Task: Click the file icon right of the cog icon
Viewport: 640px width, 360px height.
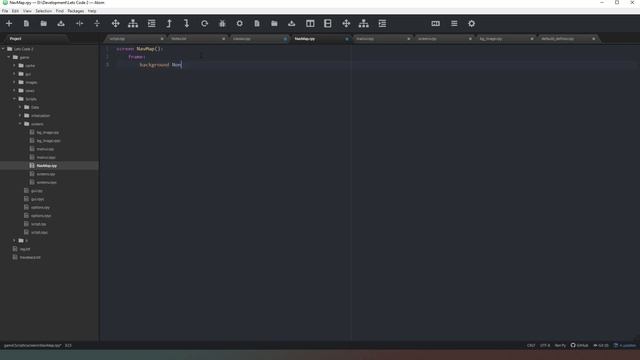Action: [x=257, y=24]
